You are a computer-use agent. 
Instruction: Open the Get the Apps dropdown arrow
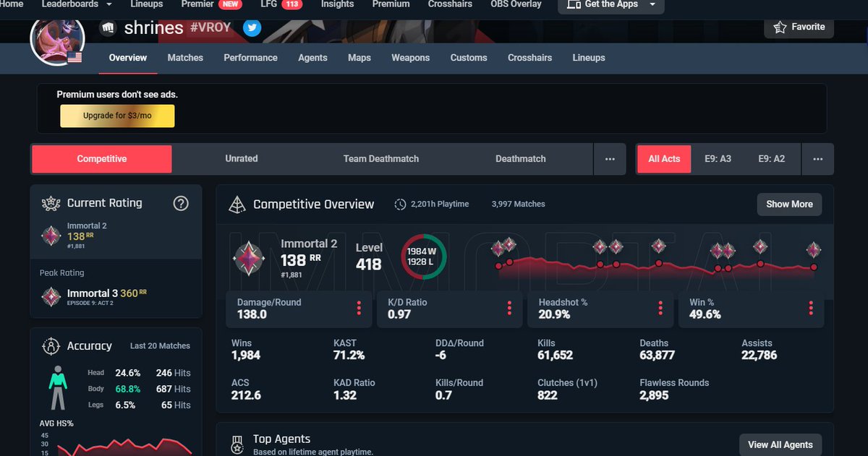tap(652, 4)
